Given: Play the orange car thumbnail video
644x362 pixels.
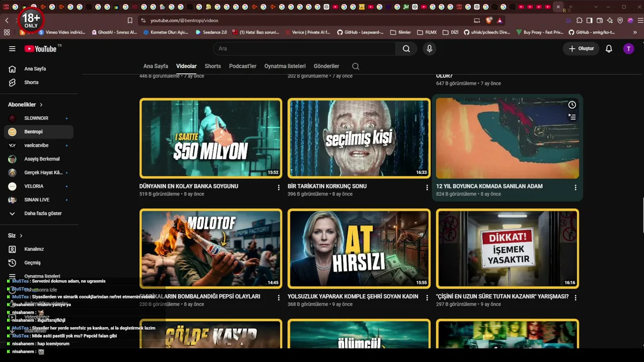Looking at the screenshot, I should click(508, 138).
